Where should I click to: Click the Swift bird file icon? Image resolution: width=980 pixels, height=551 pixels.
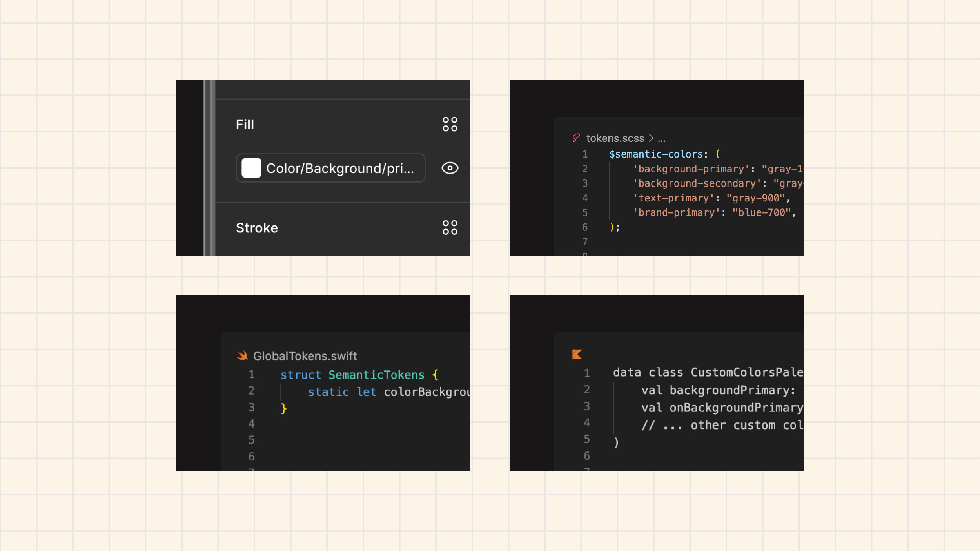click(x=242, y=355)
